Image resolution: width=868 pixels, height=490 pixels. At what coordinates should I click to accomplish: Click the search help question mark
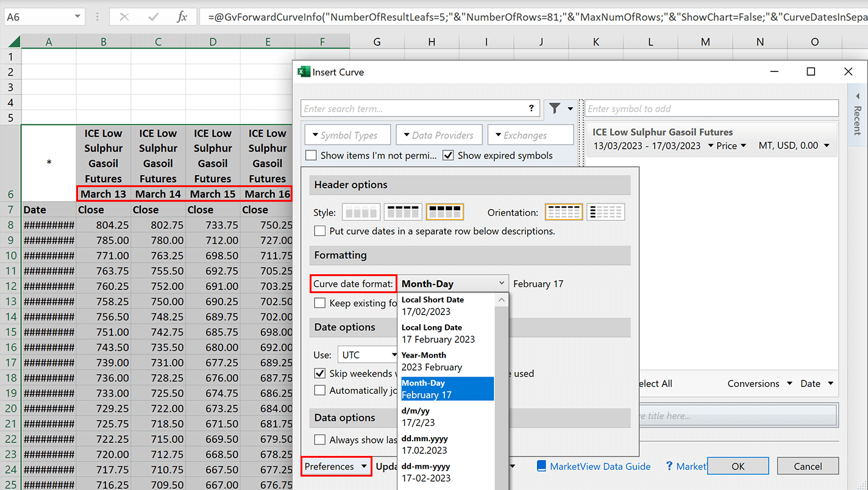532,108
